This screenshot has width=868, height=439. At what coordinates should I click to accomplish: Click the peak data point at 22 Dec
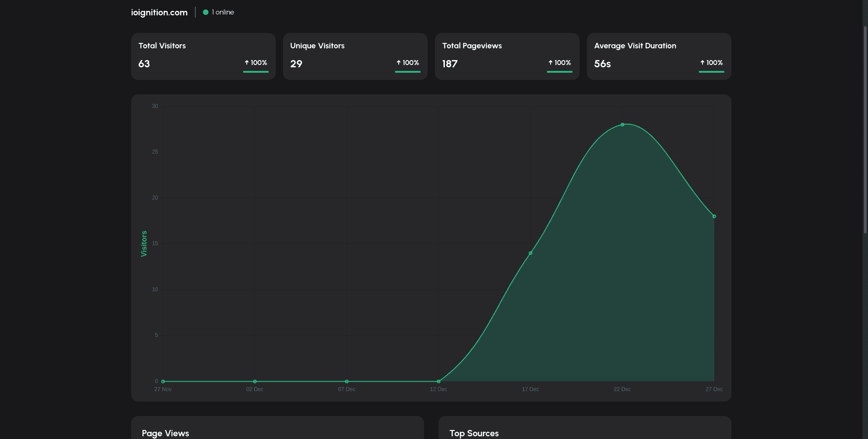click(x=623, y=125)
